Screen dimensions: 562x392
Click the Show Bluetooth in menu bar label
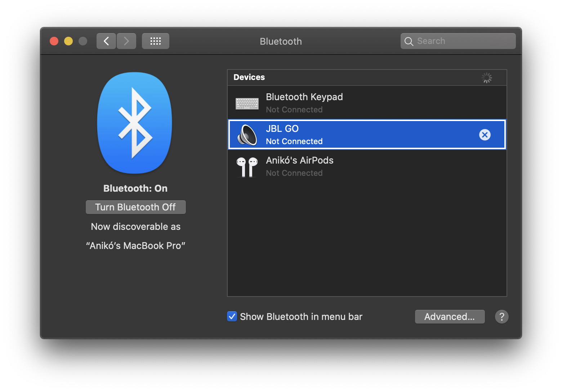[301, 317]
